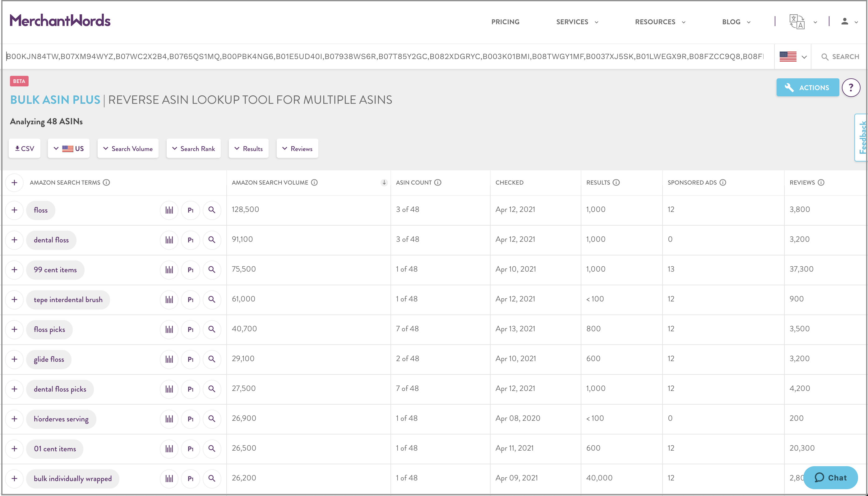Click the info icon beside Amazon Search Terms
Screen dimensions: 868x496
click(x=106, y=183)
